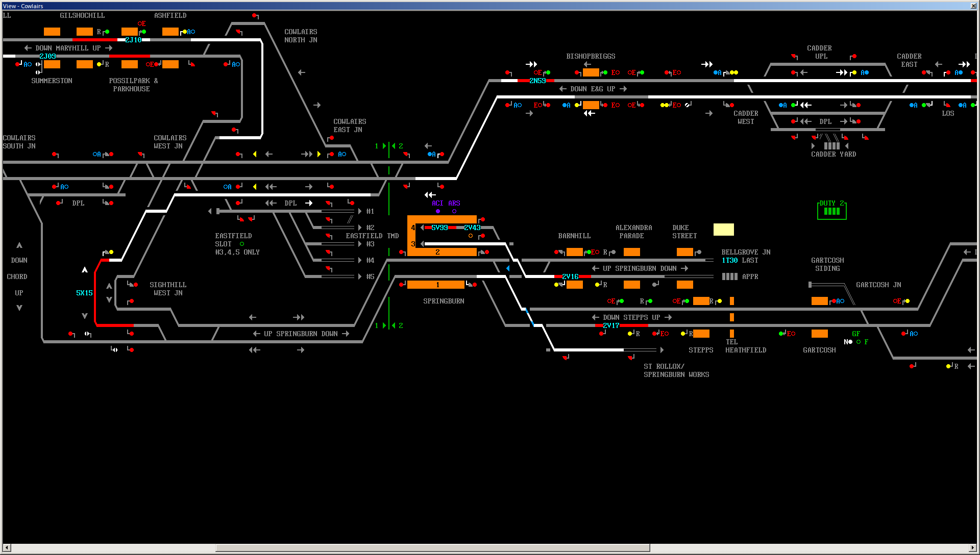Toggle the auto OA button at Cowlairs South Jn
The image size is (980, 555).
97,154
